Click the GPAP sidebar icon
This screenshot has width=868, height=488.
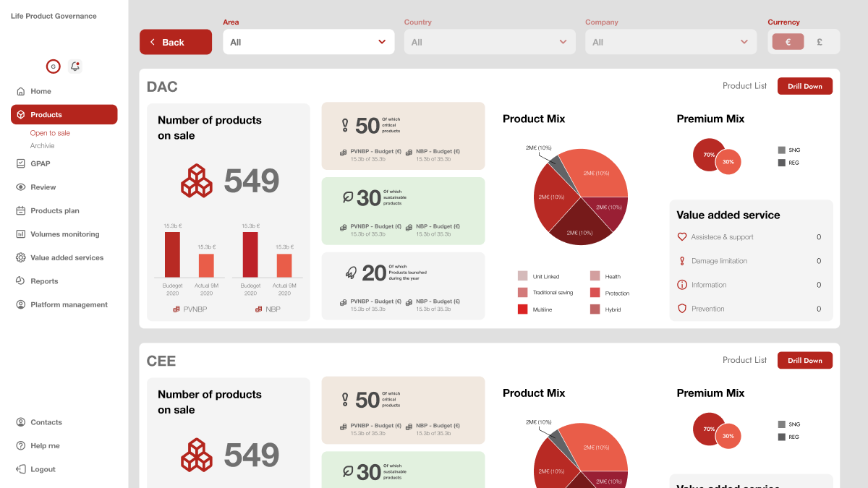click(20, 163)
